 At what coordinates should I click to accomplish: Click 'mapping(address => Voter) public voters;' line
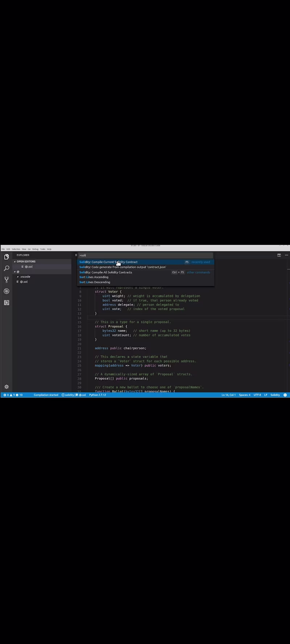(x=133, y=365)
